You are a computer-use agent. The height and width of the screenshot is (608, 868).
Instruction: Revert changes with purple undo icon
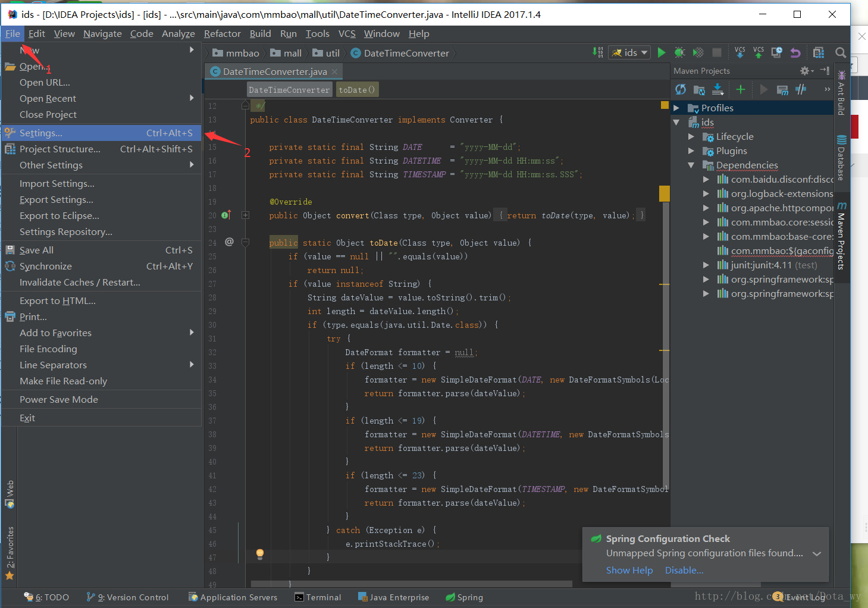click(x=795, y=52)
